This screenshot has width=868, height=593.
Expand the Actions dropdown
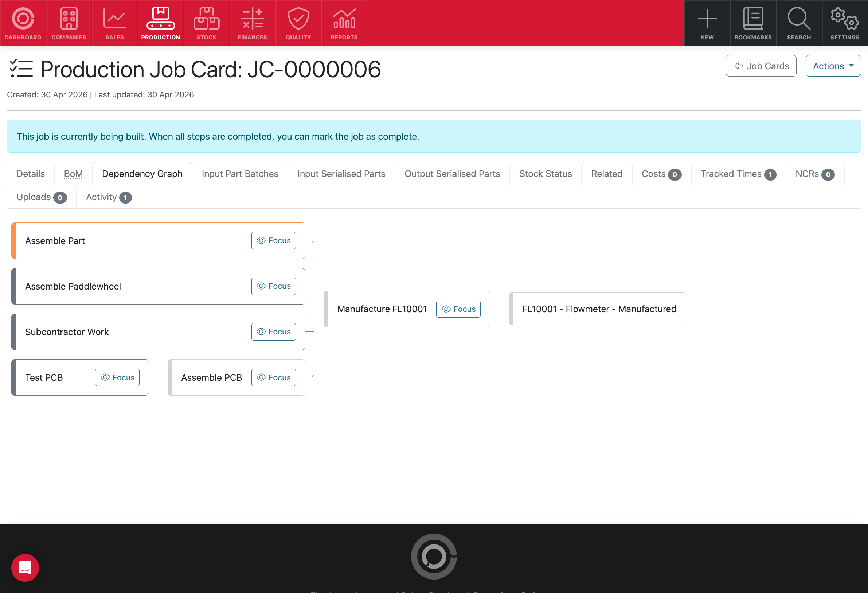833,66
